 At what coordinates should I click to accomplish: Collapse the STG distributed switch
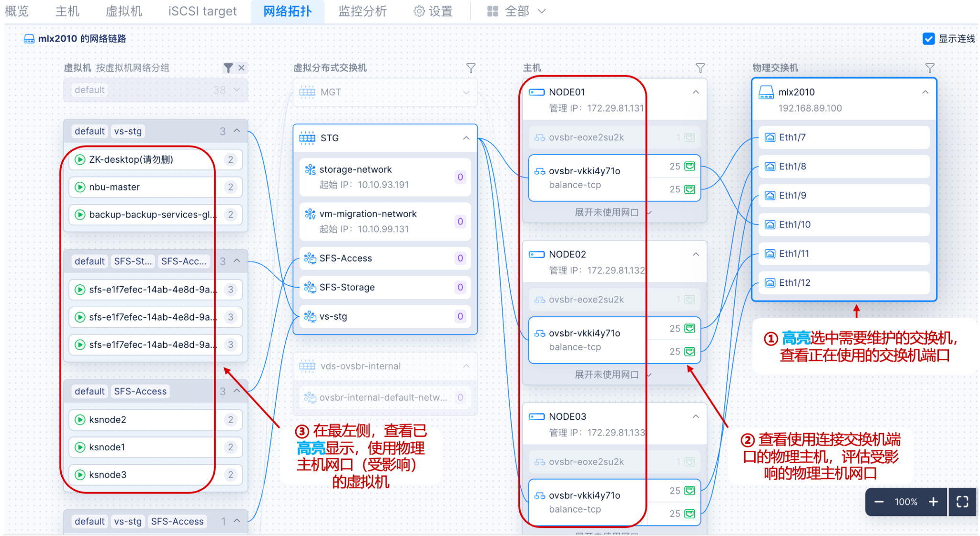tap(466, 138)
